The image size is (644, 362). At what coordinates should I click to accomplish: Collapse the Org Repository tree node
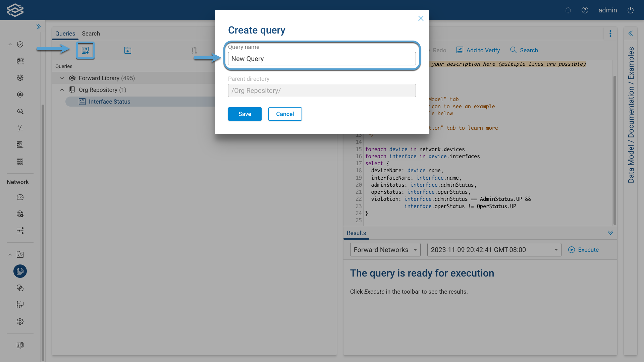62,90
